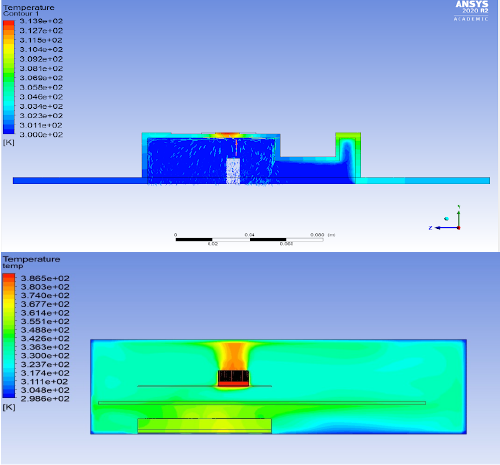This screenshot has height=465, width=500.
Task: Click the yellow-green rectangular block at bottom
Action: 204,426
